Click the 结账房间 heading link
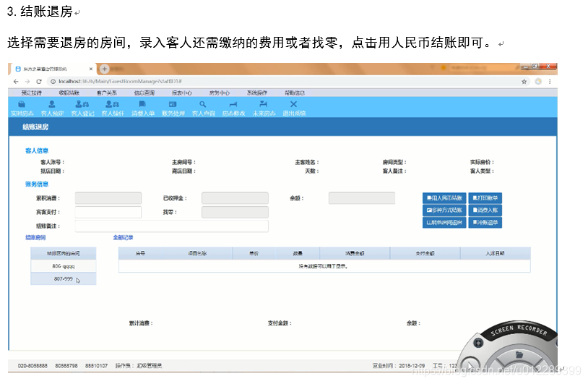Viewport: 588px width, 384px height. (35, 238)
